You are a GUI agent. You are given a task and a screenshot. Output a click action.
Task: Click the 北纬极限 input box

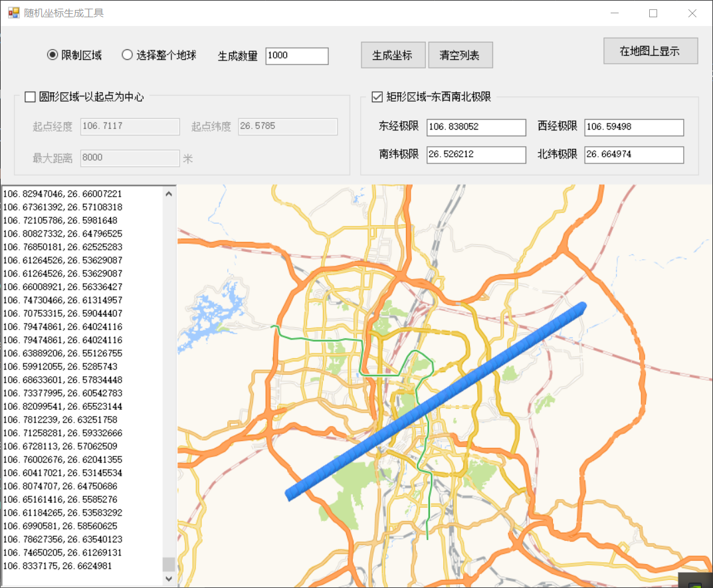(633, 154)
